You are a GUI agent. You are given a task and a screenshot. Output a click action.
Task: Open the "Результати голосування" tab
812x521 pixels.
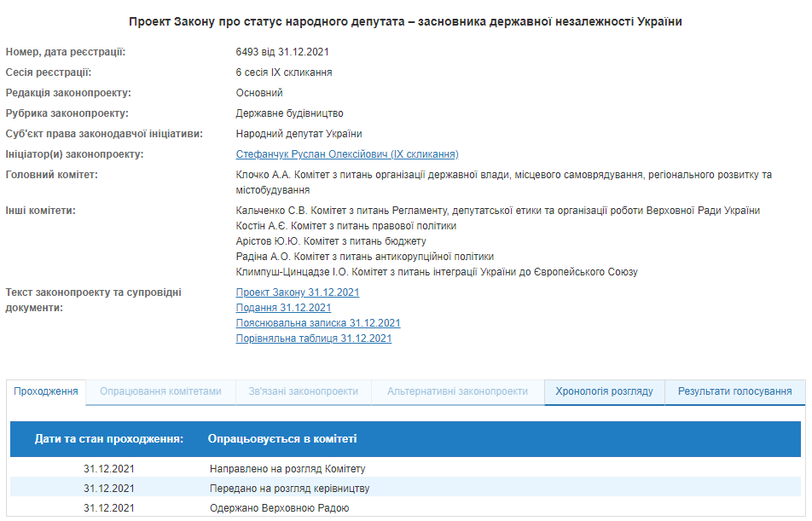(735, 393)
